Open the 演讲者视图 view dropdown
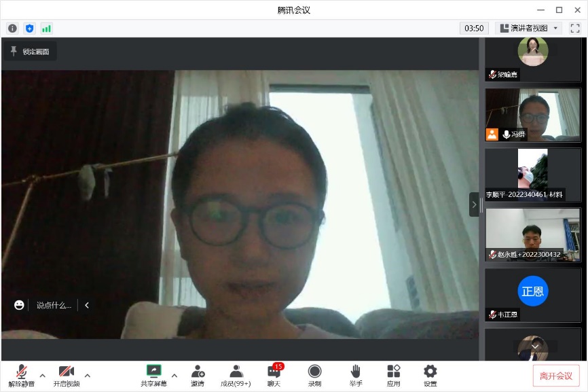Image resolution: width=588 pixels, height=392 pixels. [x=528, y=29]
